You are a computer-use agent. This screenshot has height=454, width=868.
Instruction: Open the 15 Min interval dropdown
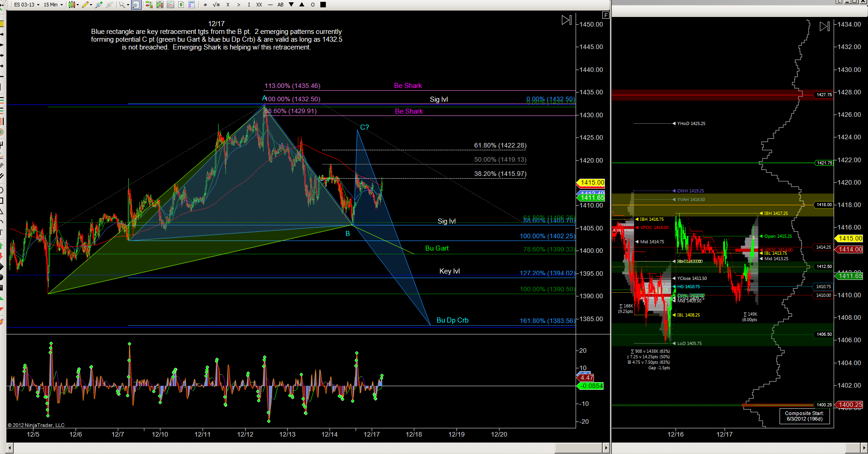click(x=53, y=5)
